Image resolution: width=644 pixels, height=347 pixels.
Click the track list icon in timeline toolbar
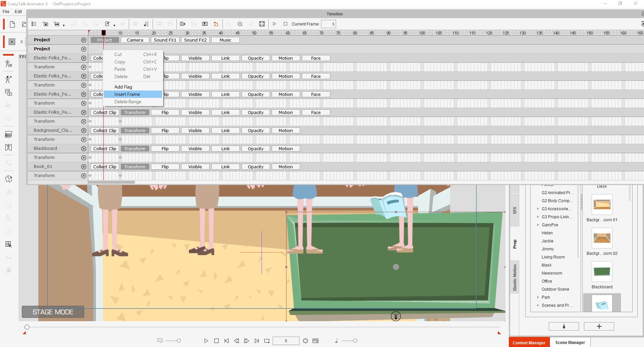(34, 24)
